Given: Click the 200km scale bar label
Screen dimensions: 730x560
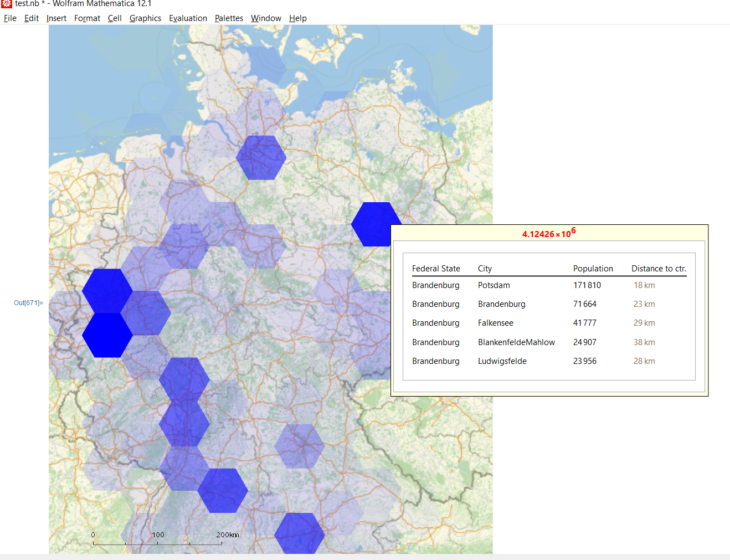Looking at the screenshot, I should [x=228, y=535].
